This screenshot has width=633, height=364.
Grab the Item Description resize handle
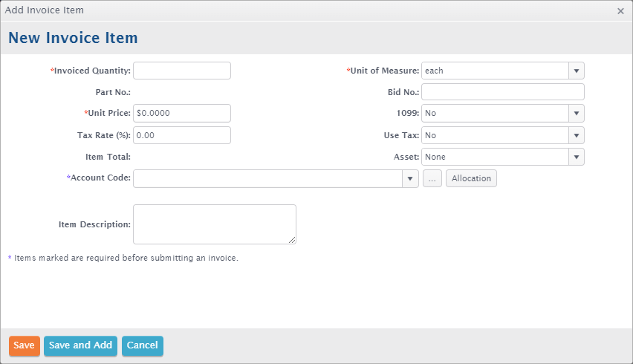(x=292, y=240)
